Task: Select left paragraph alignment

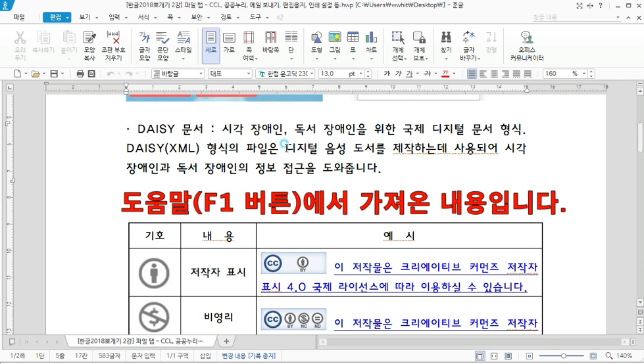Action: tap(483, 74)
